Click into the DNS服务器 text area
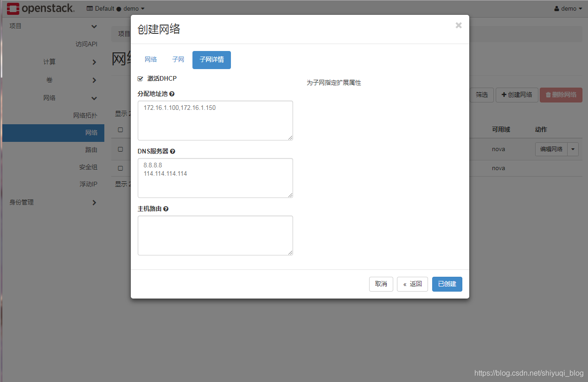The image size is (588, 382). pyautogui.click(x=215, y=178)
